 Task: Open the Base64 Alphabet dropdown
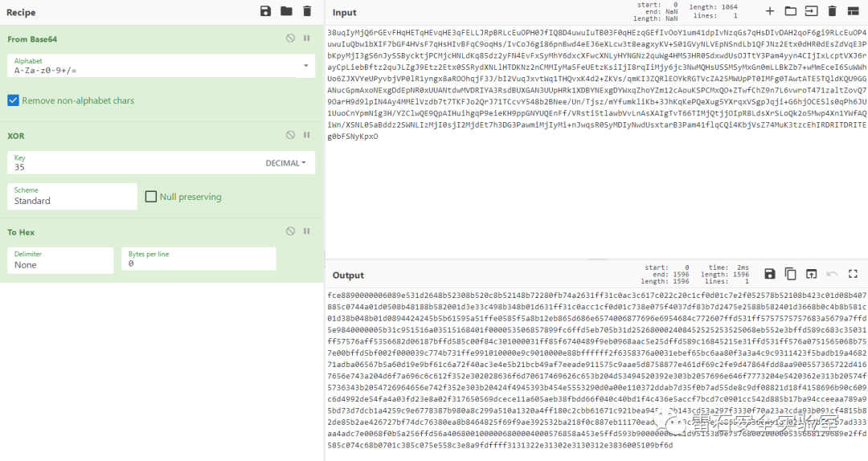[x=161, y=66]
